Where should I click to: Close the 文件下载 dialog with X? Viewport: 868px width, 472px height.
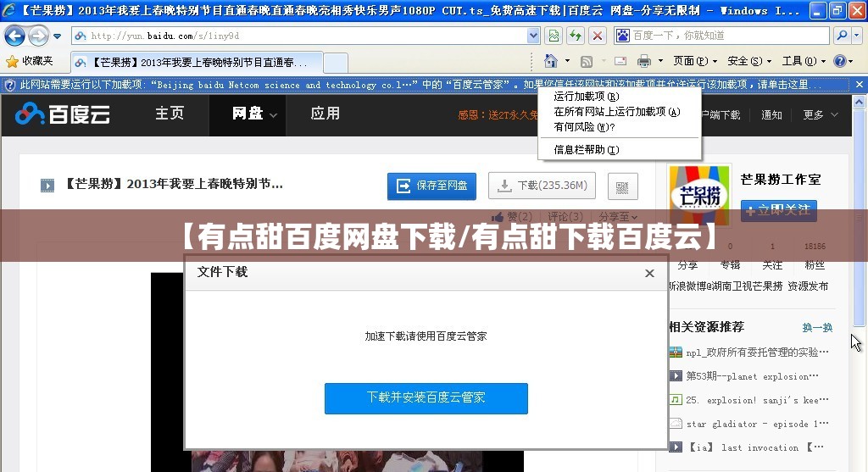click(x=650, y=274)
